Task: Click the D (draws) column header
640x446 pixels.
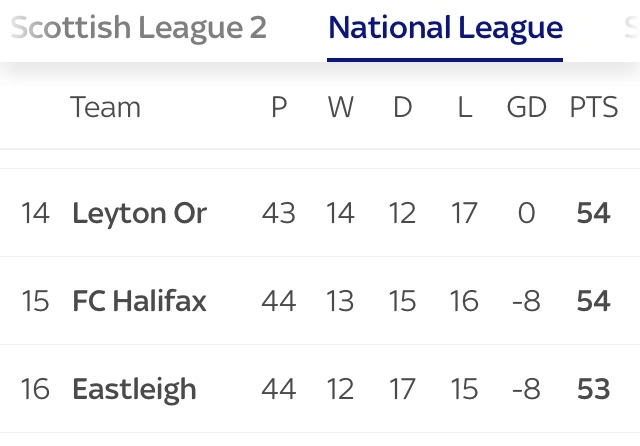Action: (402, 107)
